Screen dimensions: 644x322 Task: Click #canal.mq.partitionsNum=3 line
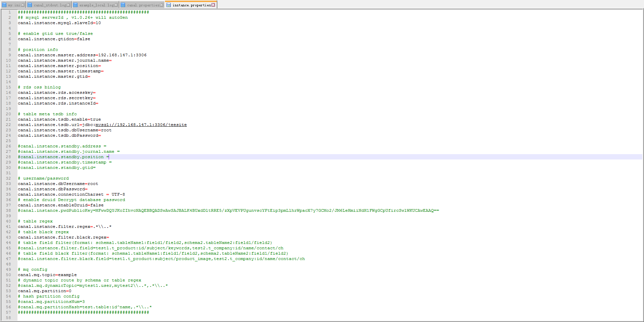click(51, 302)
